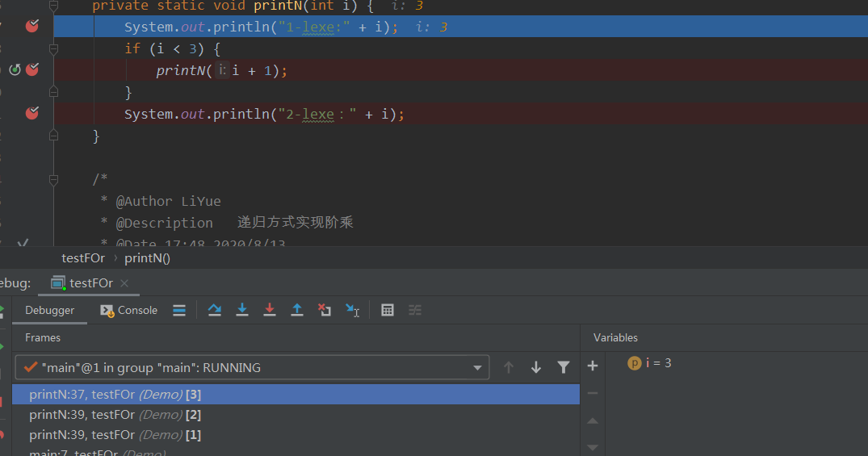Select frame printN:37 [3]
Screen dimensions: 868x456
point(296,395)
